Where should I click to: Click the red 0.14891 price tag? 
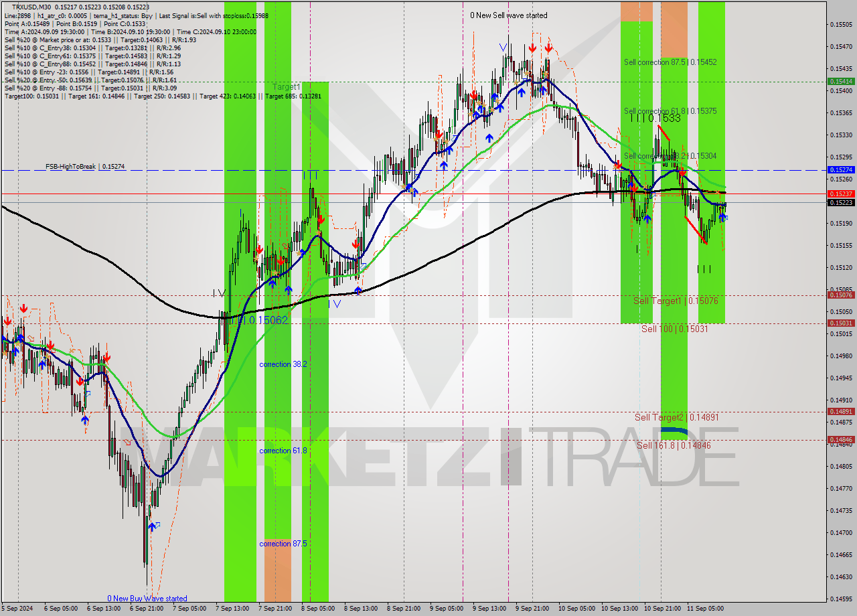pyautogui.click(x=841, y=412)
